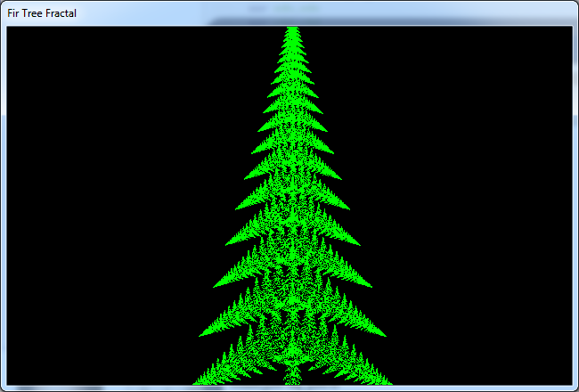Viewport: 579px width, 392px height.
Task: Click the small sub-tree at the trunk bottom
Action: point(290,372)
